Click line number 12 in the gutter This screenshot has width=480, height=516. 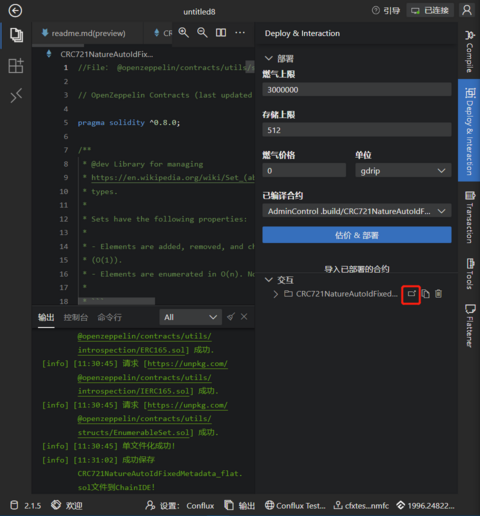pos(63,219)
